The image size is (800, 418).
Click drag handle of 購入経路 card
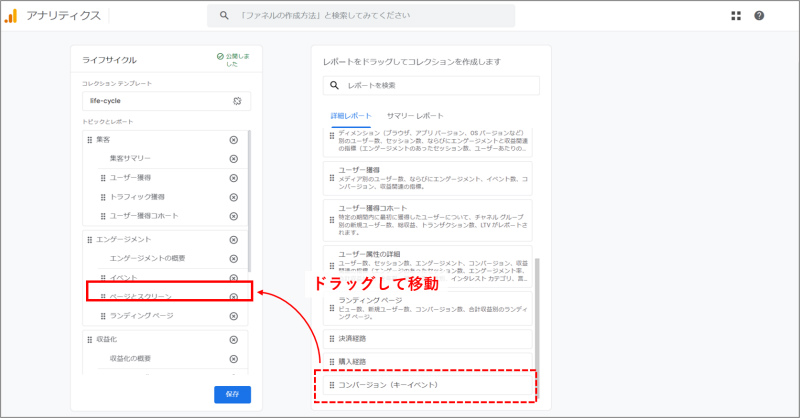(x=332, y=362)
